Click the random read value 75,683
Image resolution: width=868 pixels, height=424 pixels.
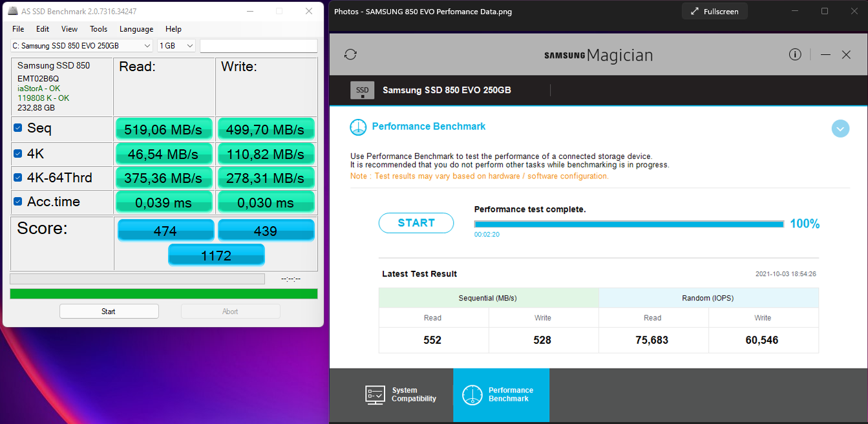click(x=652, y=340)
